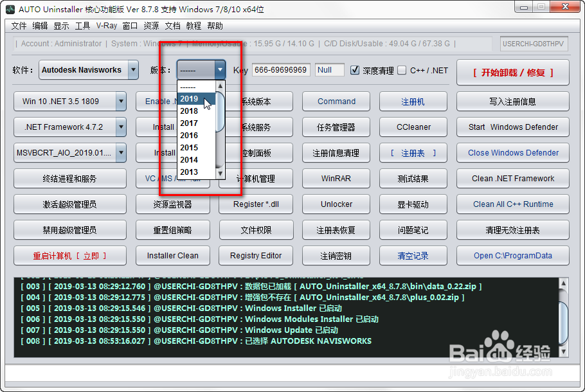This screenshot has height=392, width=585.
Task: Toggle the 深度清理 checkbox
Action: 355,70
